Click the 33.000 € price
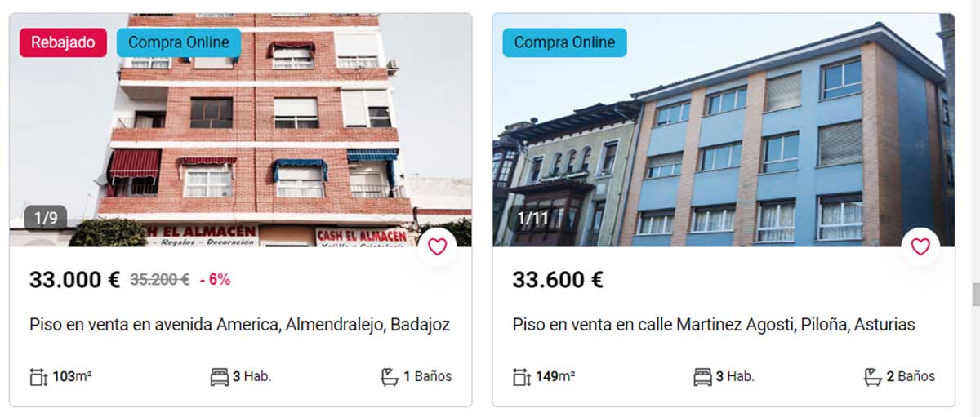 75,280
